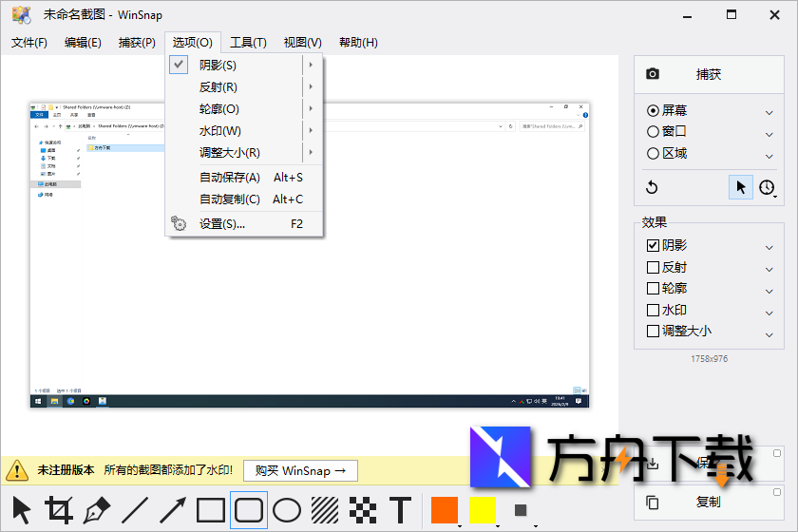Click the 购买 WinSnap button
Viewport: 798px width, 532px height.
[x=300, y=470]
